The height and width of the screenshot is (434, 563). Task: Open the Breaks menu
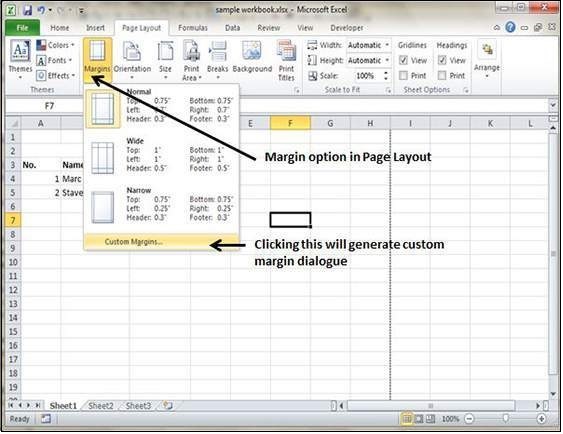218,60
